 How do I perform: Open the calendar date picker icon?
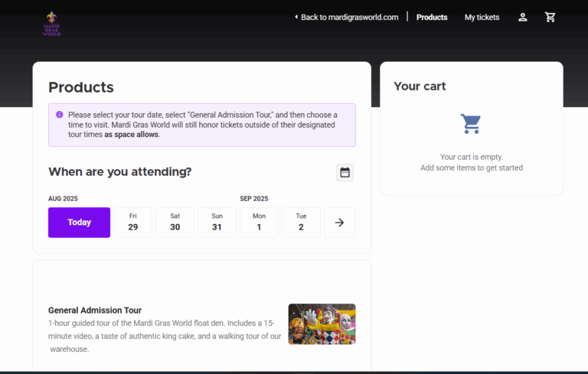coord(345,172)
